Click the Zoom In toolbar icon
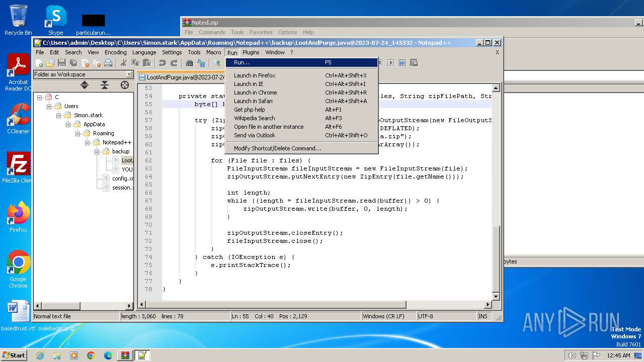Image resolution: width=644 pixels, height=362 pixels. (x=216, y=63)
